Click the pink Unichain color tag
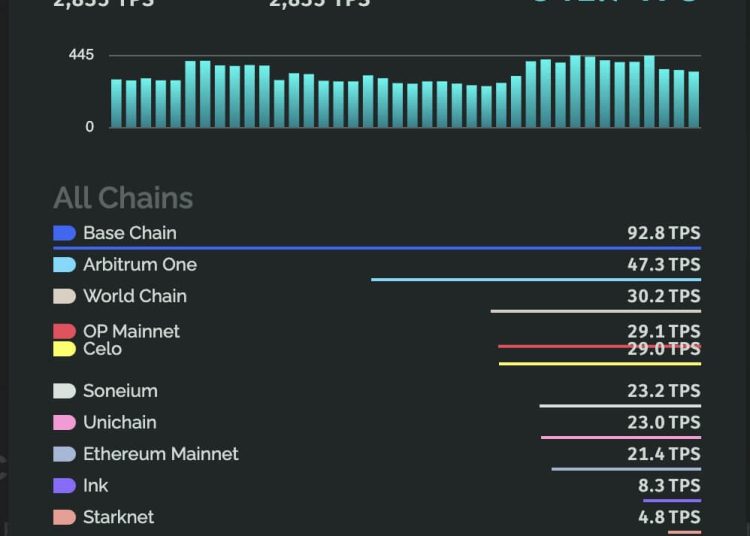Screen dimensions: 750x536 click(64, 422)
